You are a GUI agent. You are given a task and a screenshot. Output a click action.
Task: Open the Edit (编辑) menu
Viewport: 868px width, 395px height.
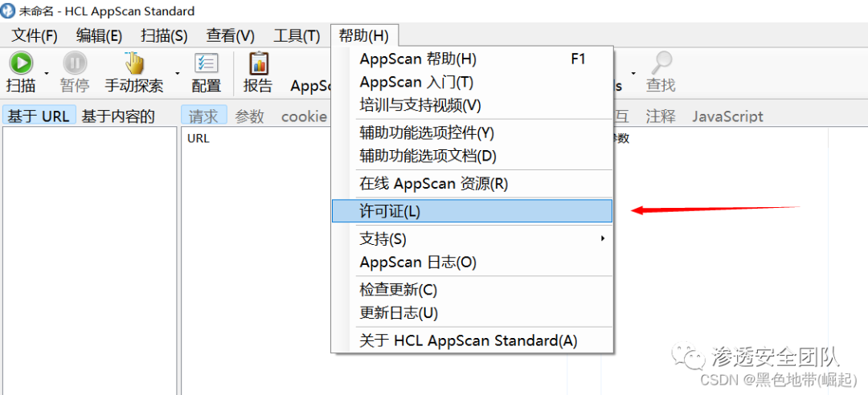point(99,36)
